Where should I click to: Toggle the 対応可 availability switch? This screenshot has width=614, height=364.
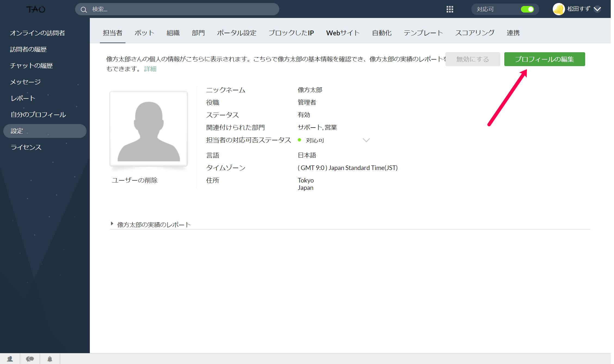pos(527,9)
